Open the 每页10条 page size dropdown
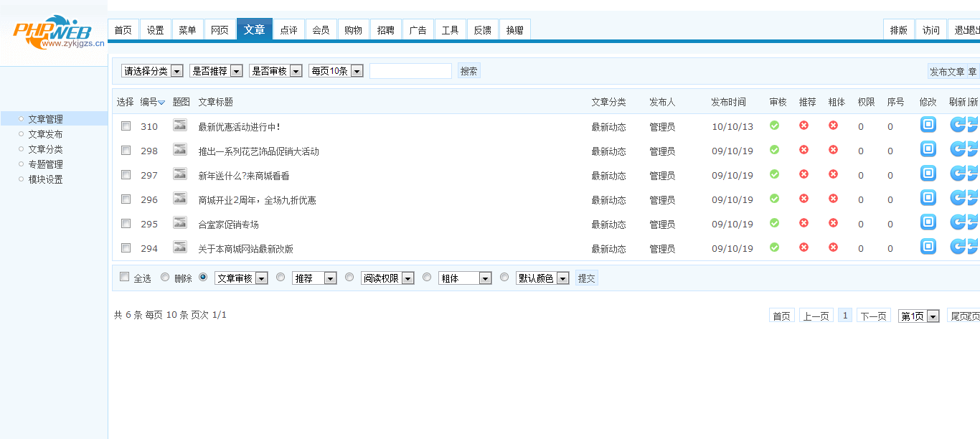 click(336, 71)
